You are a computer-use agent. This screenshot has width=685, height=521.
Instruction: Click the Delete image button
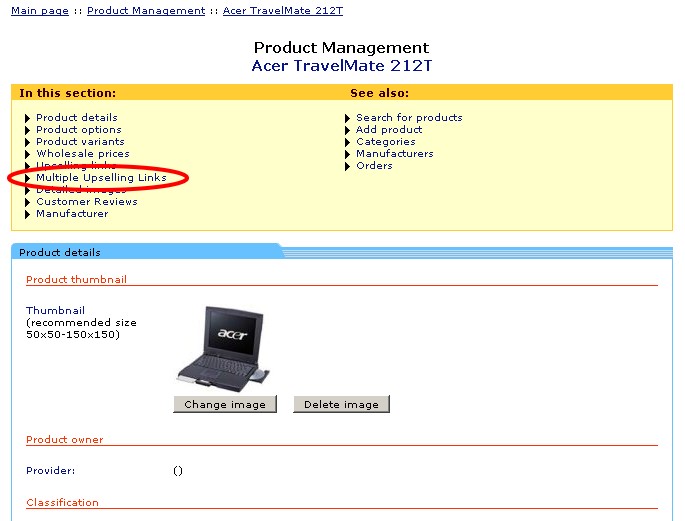341,404
